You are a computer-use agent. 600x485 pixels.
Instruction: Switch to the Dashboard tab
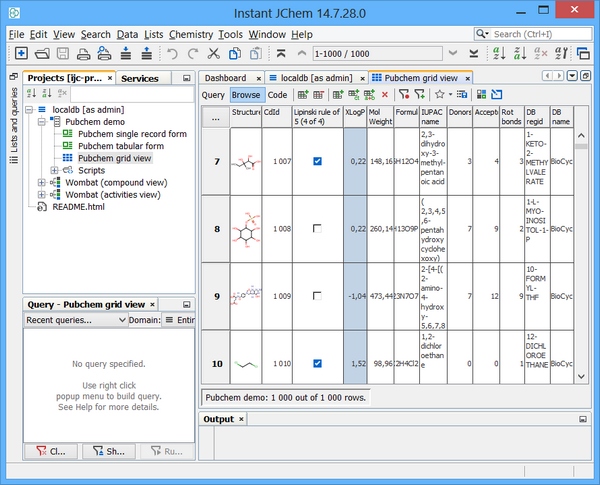[225, 77]
